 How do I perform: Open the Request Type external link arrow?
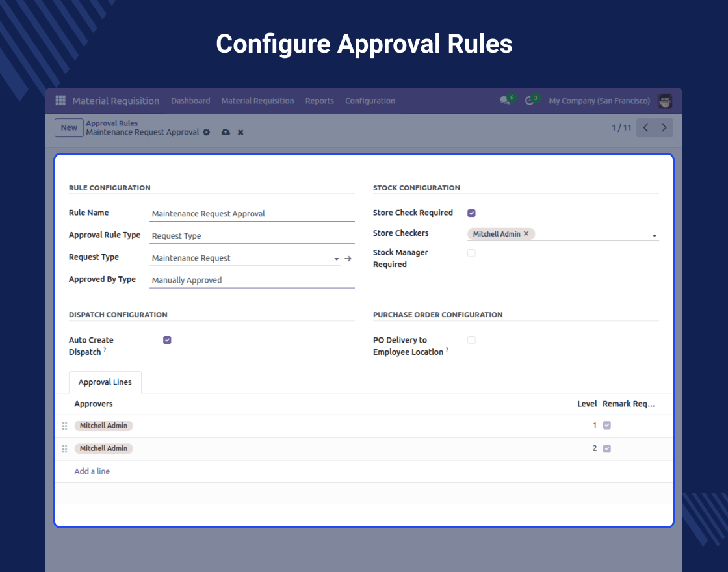point(348,259)
